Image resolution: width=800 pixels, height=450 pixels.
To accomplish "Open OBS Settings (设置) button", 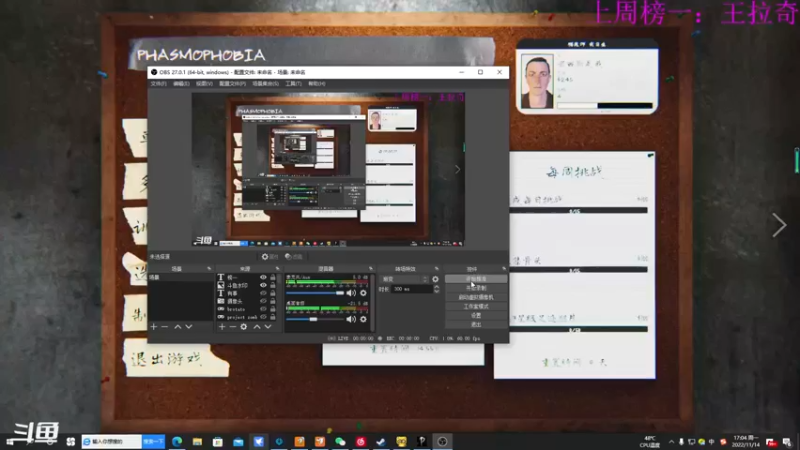I will click(476, 316).
